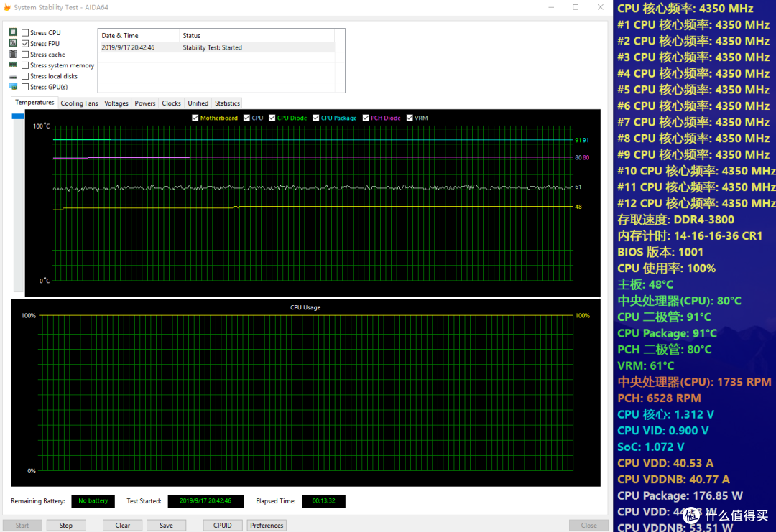Screen dimensions: 776x532
Task: Open the Statistics tab
Action: point(227,103)
